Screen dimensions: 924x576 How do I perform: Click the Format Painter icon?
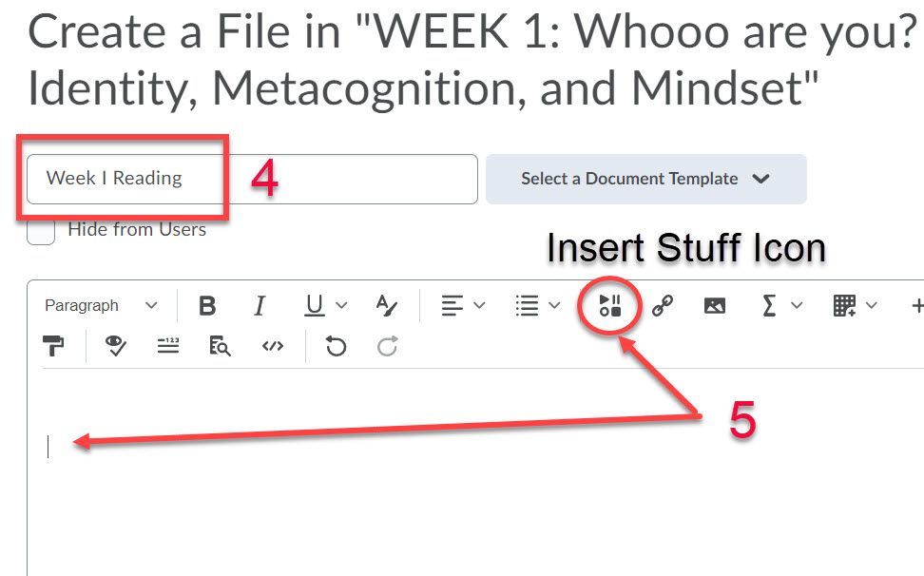pyautogui.click(x=54, y=345)
